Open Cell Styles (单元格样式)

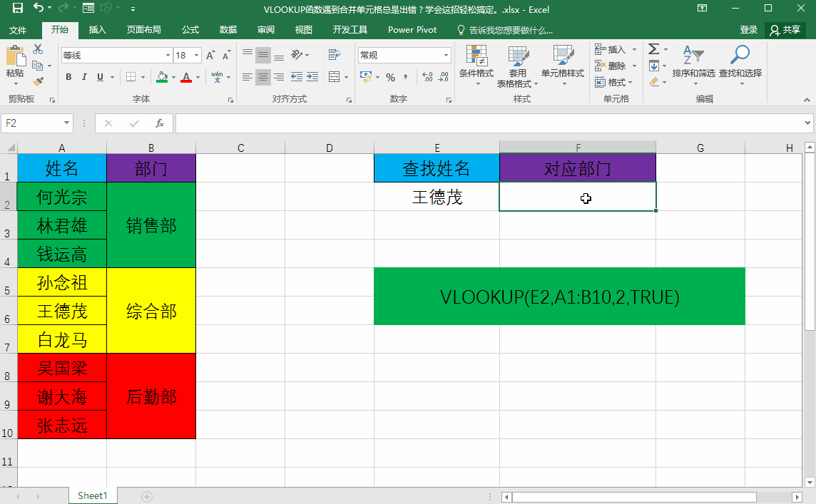(563, 66)
